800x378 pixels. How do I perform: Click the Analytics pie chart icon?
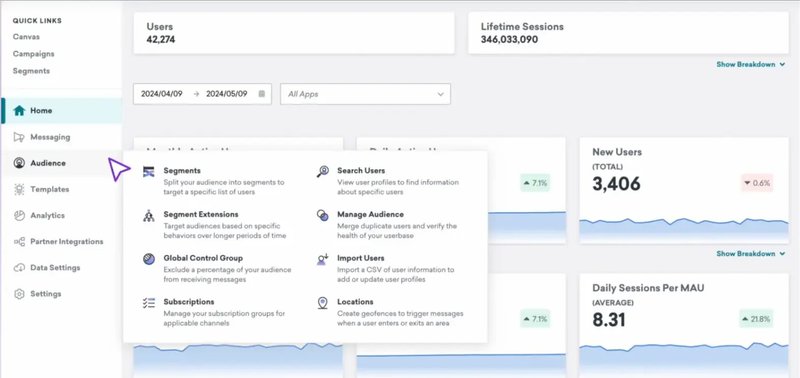[x=19, y=215]
